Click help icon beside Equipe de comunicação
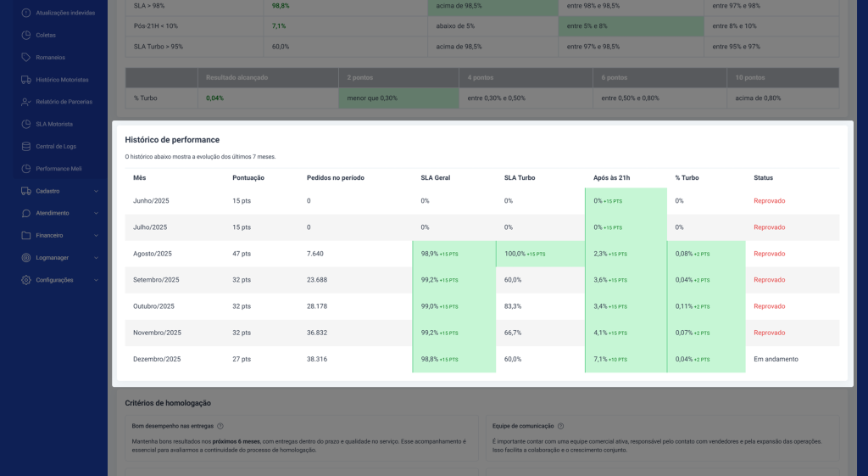This screenshot has width=868, height=476. click(561, 426)
